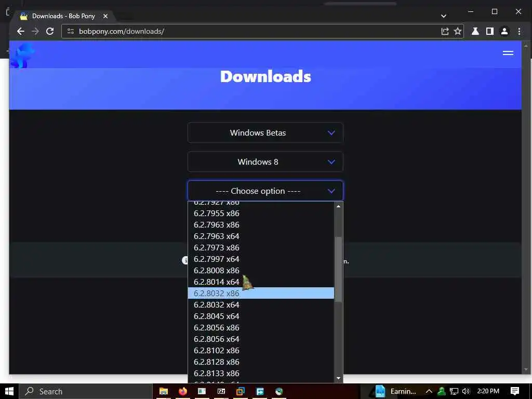Pick build 6.2.8102 x86
This screenshot has height=399, width=532.
click(261, 351)
